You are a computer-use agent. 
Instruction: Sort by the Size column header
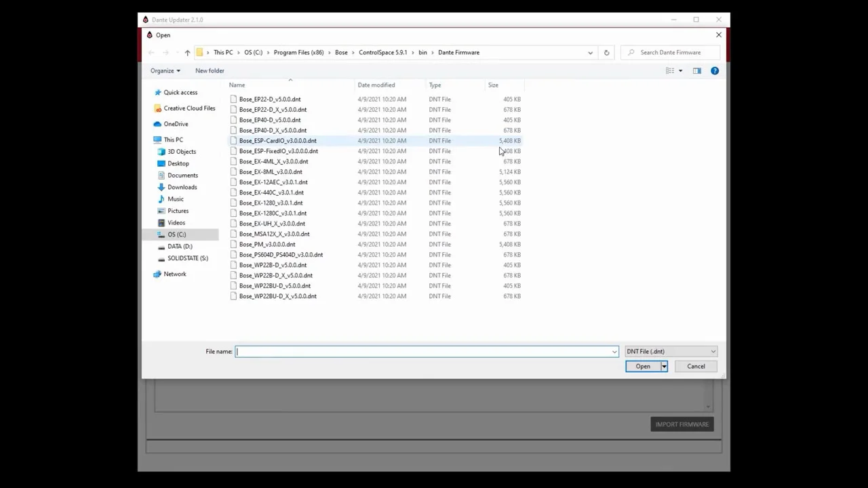click(x=505, y=85)
